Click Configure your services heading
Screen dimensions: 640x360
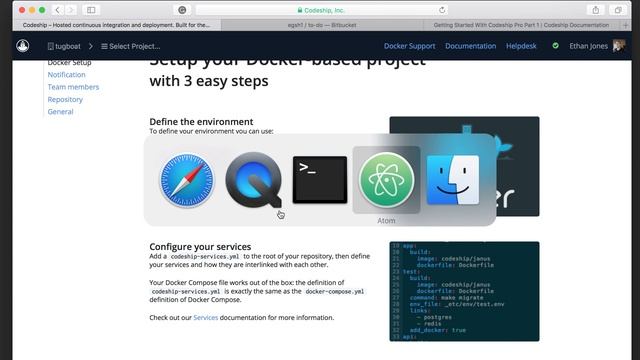[200, 247]
